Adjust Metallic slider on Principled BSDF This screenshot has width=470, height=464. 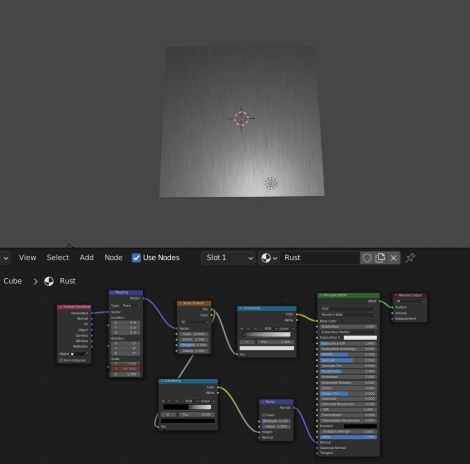348,355
